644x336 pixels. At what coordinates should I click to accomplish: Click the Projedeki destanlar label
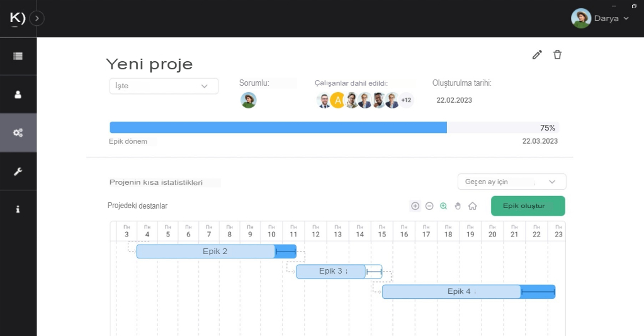coord(137,206)
